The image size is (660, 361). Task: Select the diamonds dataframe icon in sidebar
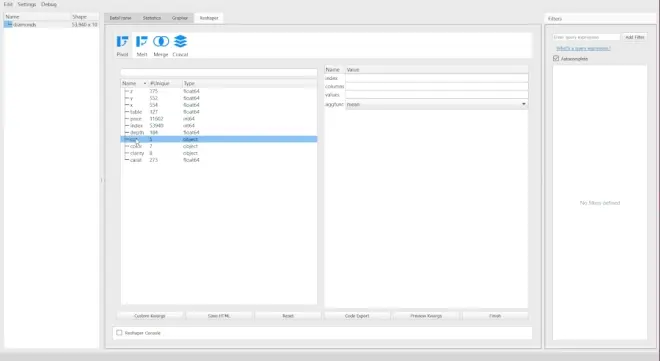tap(8, 24)
